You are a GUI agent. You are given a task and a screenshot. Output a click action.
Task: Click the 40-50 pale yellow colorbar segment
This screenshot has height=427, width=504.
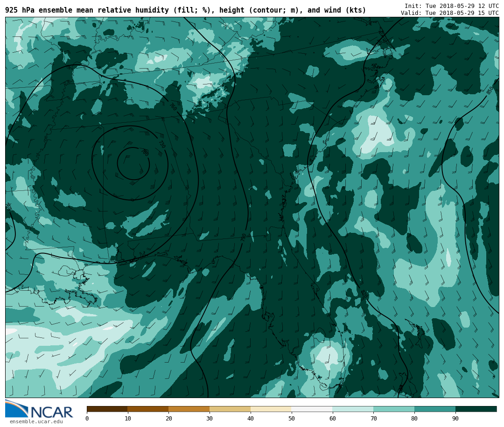271,409
